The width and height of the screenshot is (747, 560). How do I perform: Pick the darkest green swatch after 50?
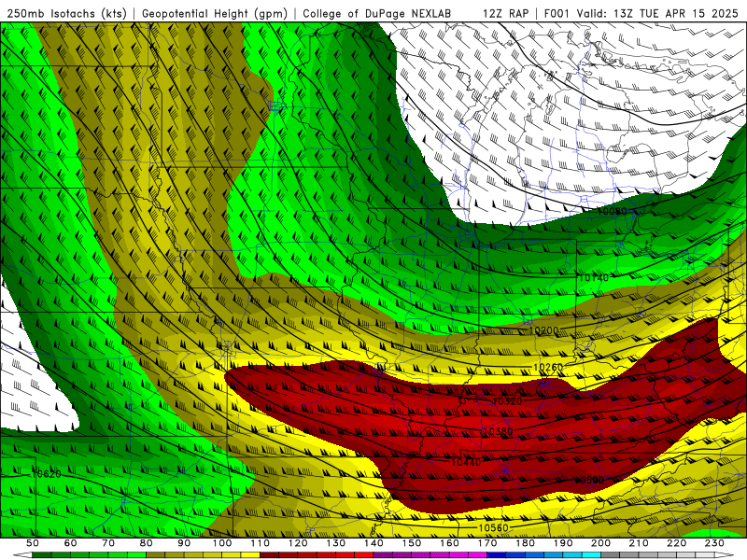click(42, 555)
